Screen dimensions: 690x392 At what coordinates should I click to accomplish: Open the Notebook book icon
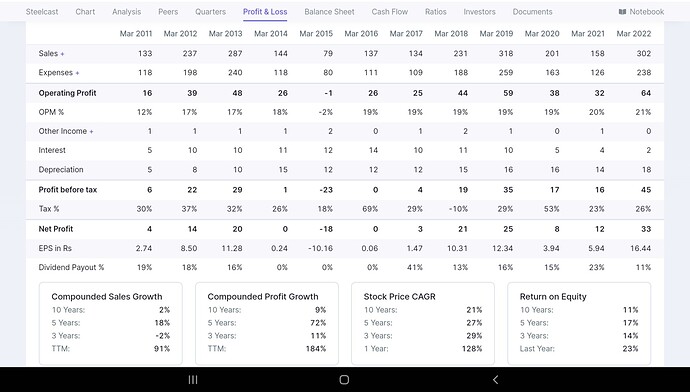click(622, 12)
